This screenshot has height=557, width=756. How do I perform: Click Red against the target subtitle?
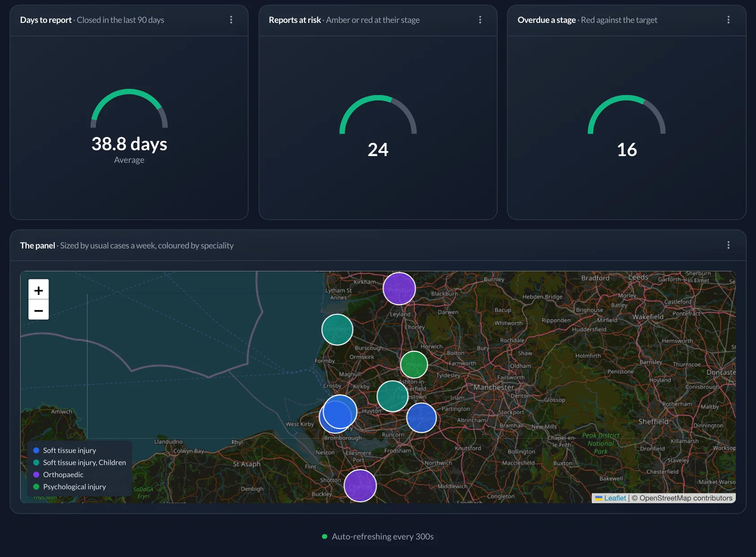click(619, 20)
